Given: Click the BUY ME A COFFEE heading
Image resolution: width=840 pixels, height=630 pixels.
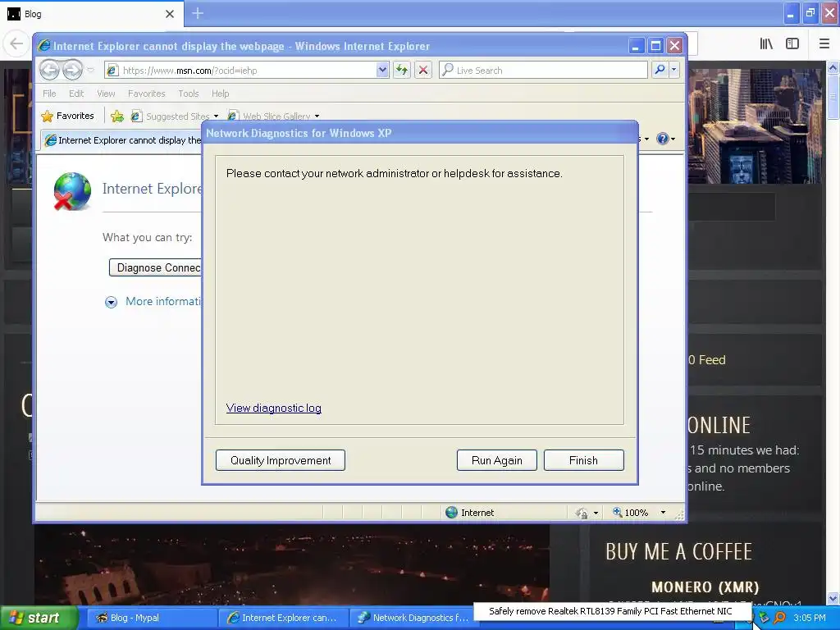Looking at the screenshot, I should tap(678, 551).
